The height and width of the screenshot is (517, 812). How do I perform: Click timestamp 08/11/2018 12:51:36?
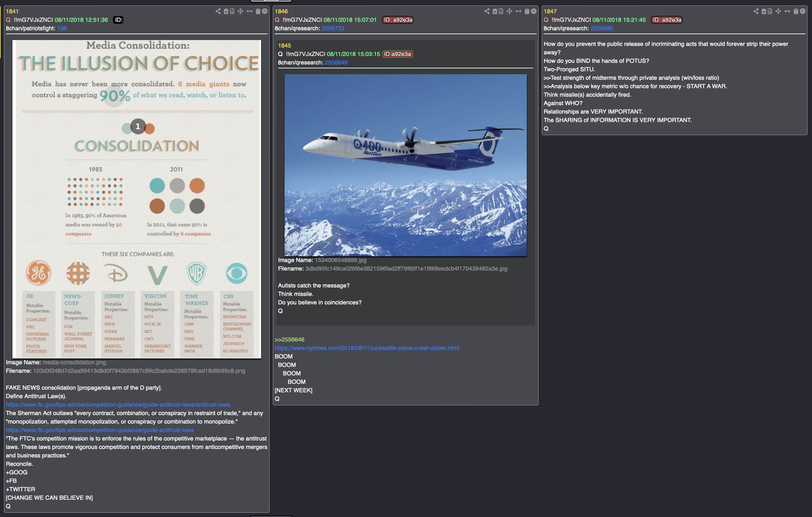pos(81,20)
